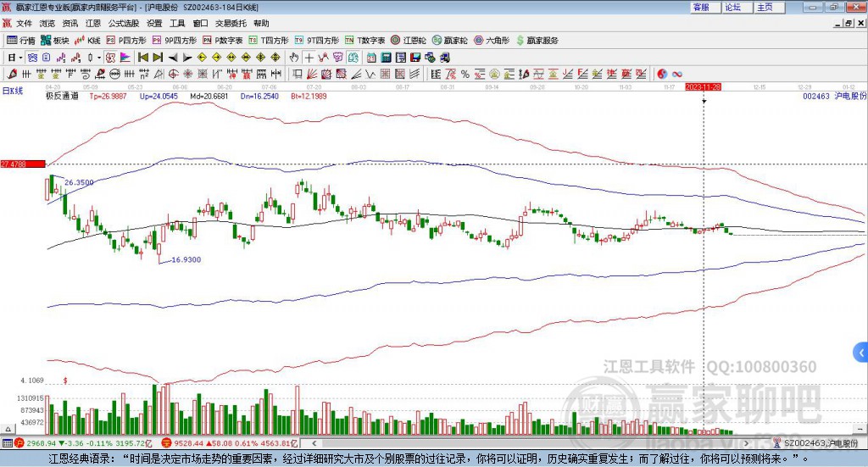Jump to first bar icon
Viewport: 868px width, 467px height.
[142, 58]
